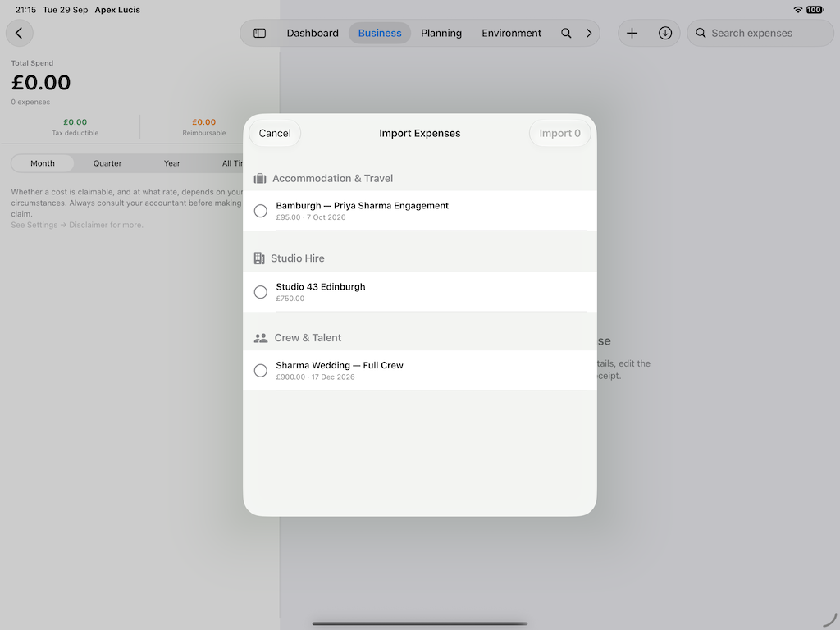840x630 pixels.
Task: Open the tab bar search magnifier
Action: click(566, 33)
